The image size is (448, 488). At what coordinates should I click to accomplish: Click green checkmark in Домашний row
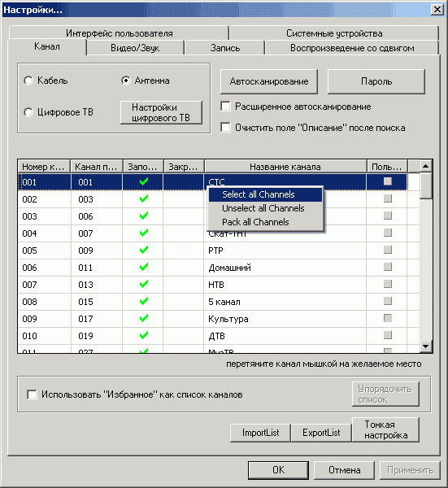pyautogui.click(x=143, y=267)
